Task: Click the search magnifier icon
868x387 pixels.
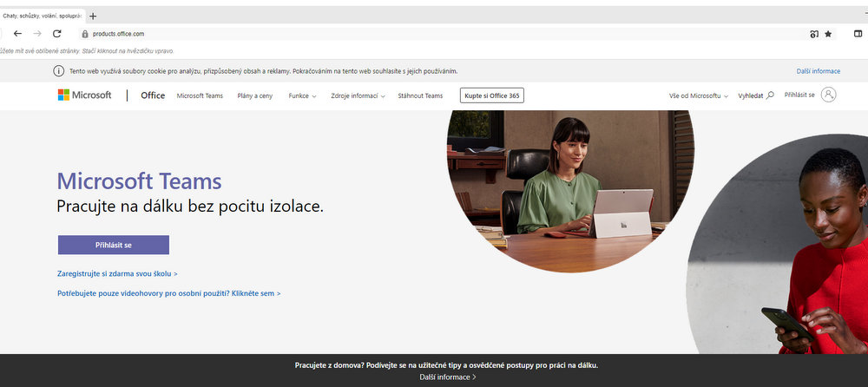Action: pyautogui.click(x=770, y=95)
